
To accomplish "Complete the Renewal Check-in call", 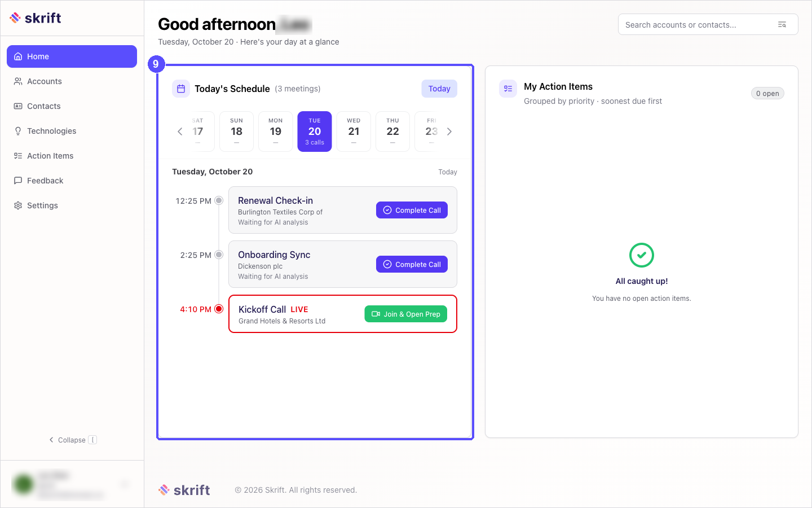I will (x=412, y=210).
